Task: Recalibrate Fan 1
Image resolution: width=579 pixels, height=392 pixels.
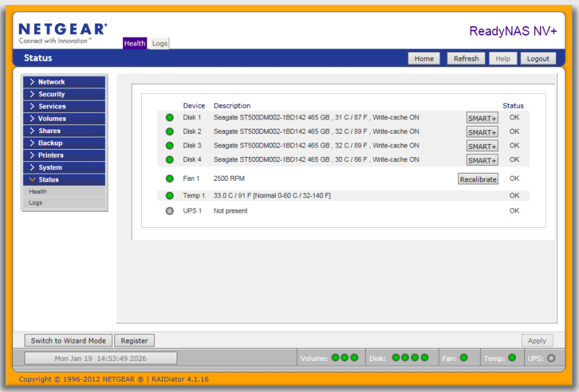Action: (478, 179)
